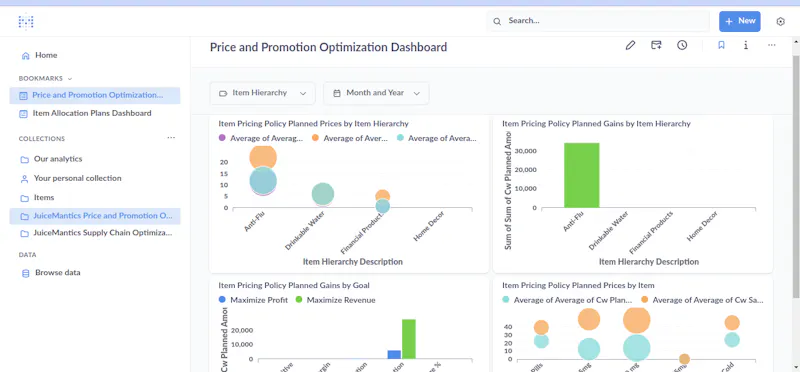The width and height of the screenshot is (800, 372).
Task: Select JuiceMantics Price and Promotion collection
Action: coord(95,216)
